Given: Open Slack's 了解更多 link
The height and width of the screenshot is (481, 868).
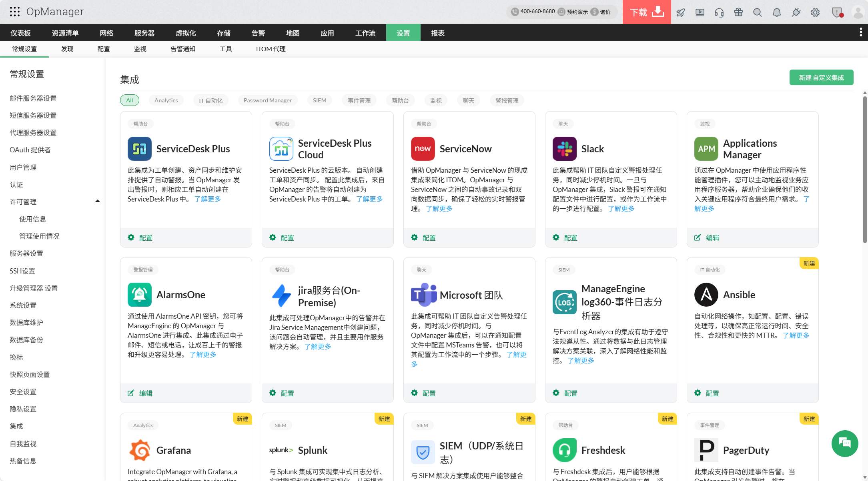Looking at the screenshot, I should pos(622,208).
